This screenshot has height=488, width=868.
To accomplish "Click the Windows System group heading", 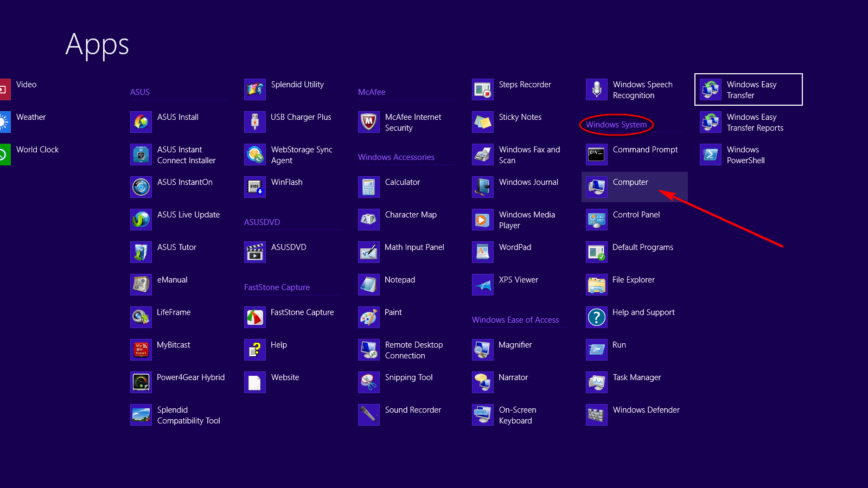I will click(x=616, y=125).
